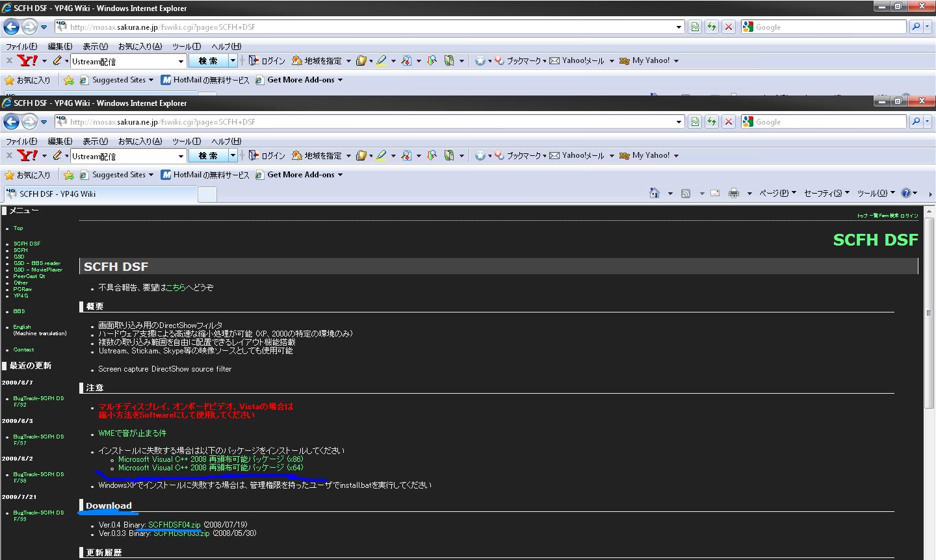The image size is (936, 560).
Task: Click the Back arrow in the rear window
Action: click(11, 27)
